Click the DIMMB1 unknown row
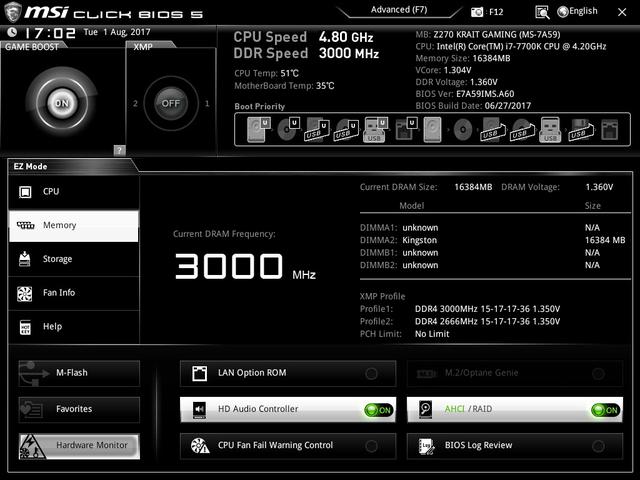The width and height of the screenshot is (640, 480). (x=492, y=253)
